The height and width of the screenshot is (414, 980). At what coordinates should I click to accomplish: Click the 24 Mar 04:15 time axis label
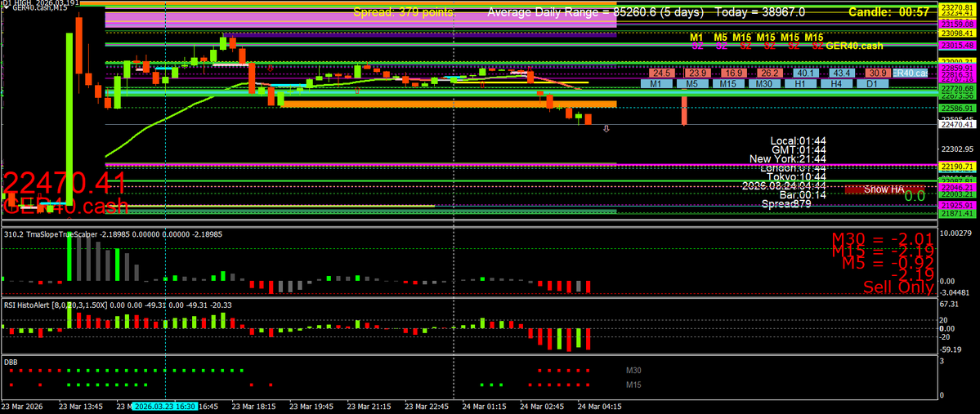tap(600, 406)
